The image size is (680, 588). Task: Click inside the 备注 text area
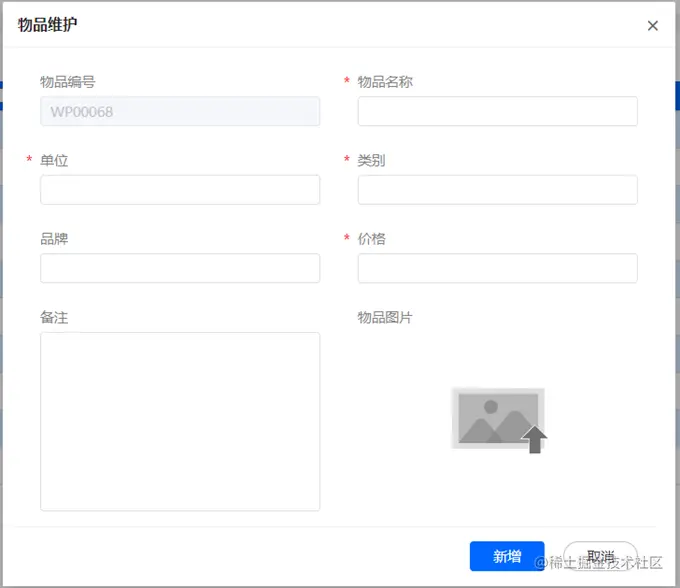point(180,421)
